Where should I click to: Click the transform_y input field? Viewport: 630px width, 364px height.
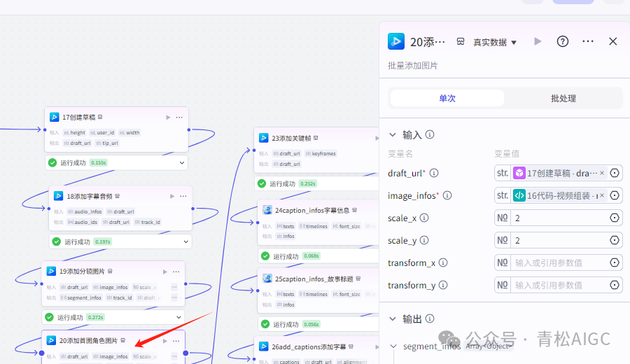tap(560, 285)
